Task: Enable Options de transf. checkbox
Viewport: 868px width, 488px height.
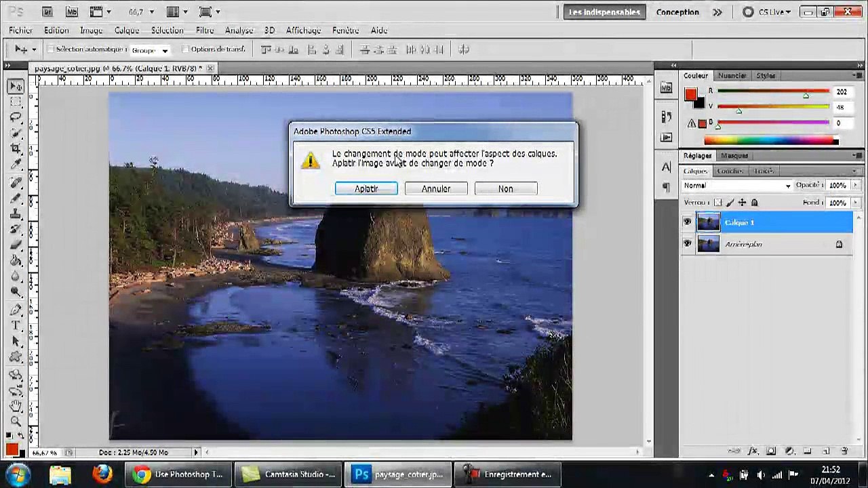Action: click(185, 49)
